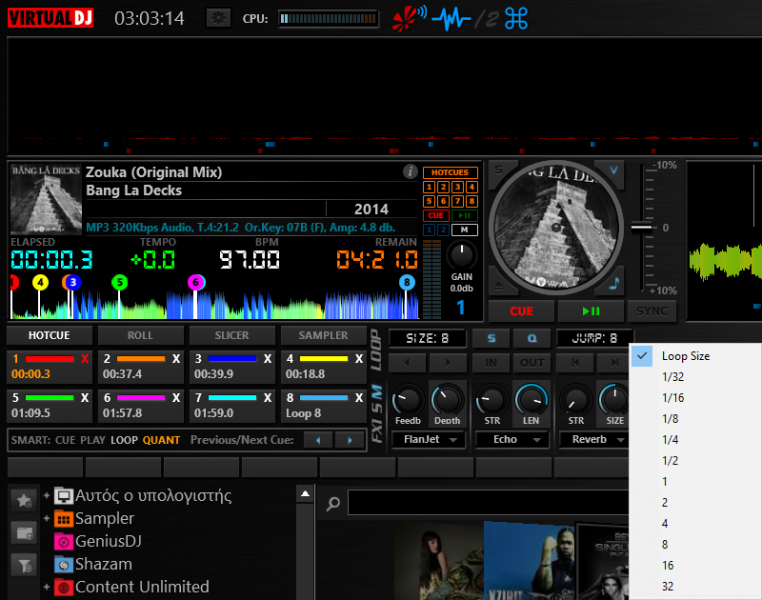Trigger hotcue 6 in the HOTCUES grid
Viewport: 762px width, 600px height.
pos(443,201)
